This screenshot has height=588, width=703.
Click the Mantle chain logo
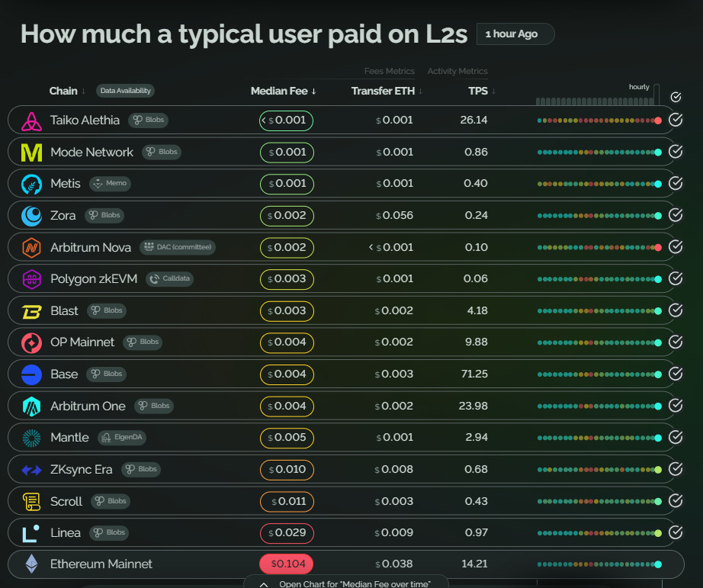(x=31, y=438)
